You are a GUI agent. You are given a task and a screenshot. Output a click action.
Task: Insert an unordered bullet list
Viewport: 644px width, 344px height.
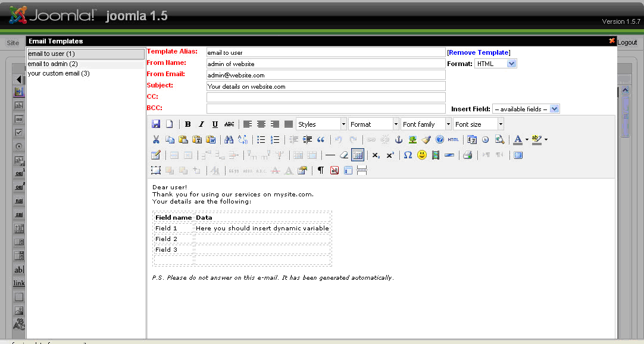pos(261,140)
